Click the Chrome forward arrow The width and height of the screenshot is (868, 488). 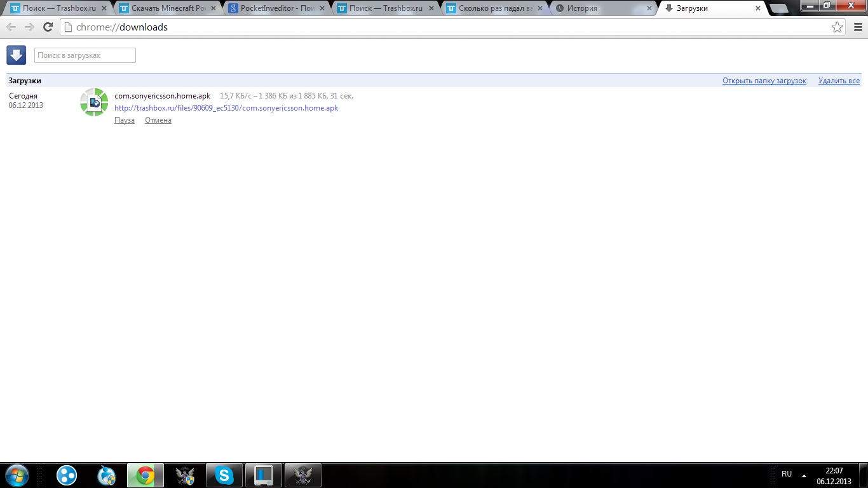pos(29,27)
